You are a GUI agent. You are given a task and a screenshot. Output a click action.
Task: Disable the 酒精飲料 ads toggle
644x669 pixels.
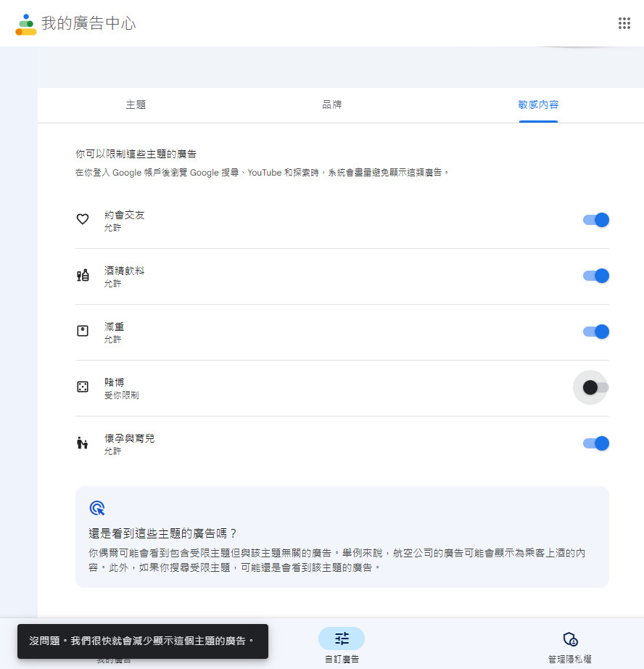point(596,276)
